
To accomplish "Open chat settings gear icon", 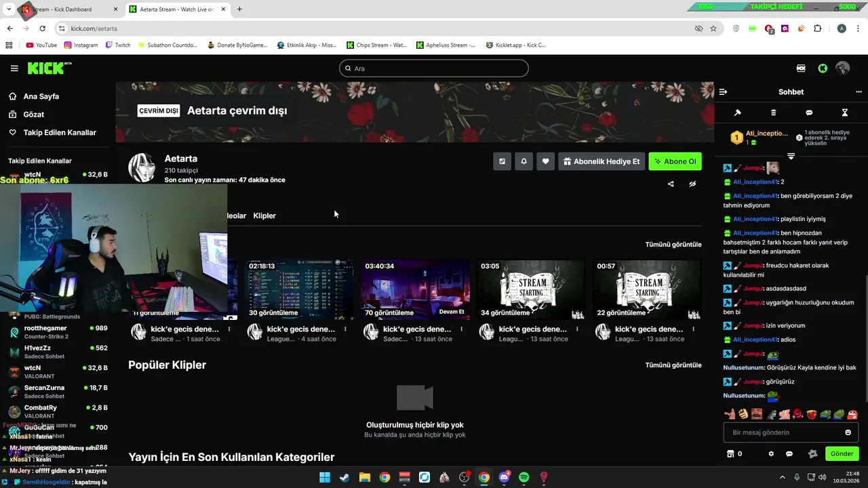I will click(771, 453).
